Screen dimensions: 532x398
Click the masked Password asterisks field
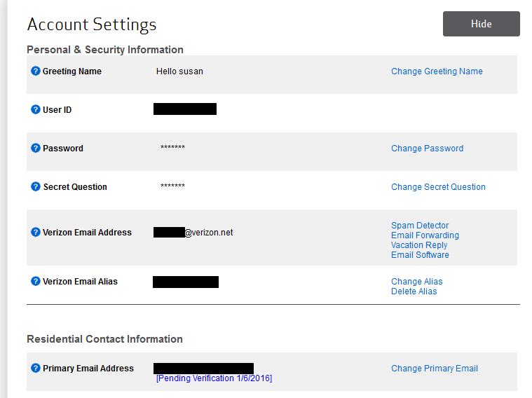click(x=172, y=149)
